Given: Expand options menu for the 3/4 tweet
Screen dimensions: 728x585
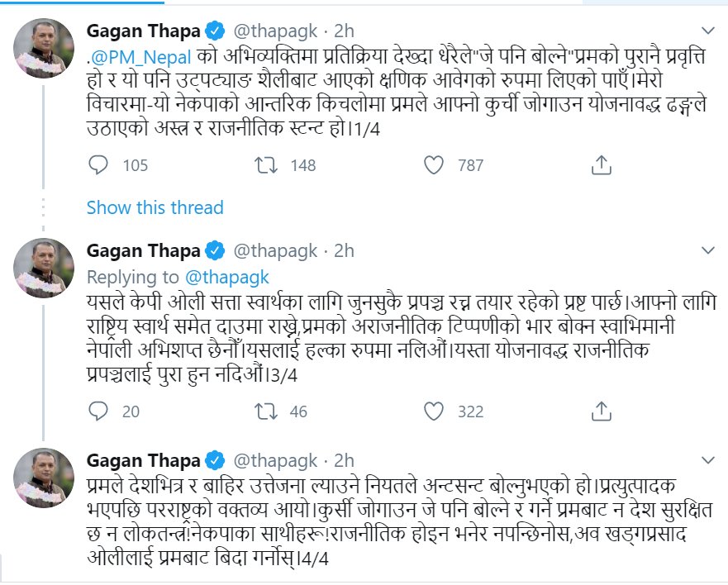Looking at the screenshot, I should pos(707,250).
